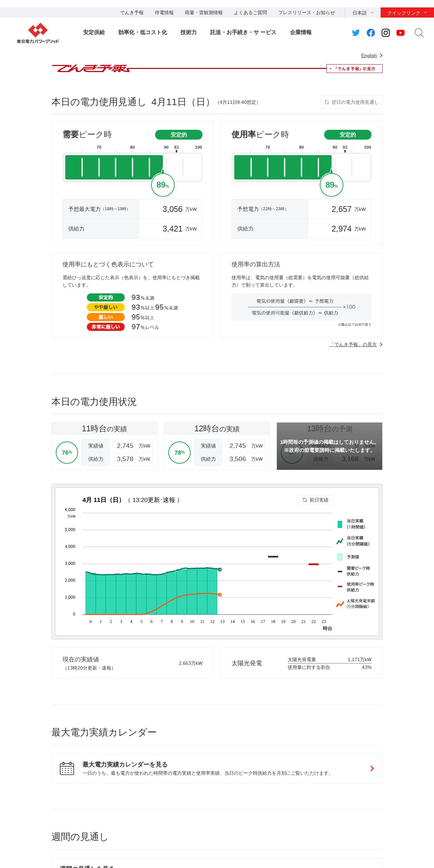Click 太陽光発電実績 orange legend icon
434x868 pixels.
tap(340, 604)
